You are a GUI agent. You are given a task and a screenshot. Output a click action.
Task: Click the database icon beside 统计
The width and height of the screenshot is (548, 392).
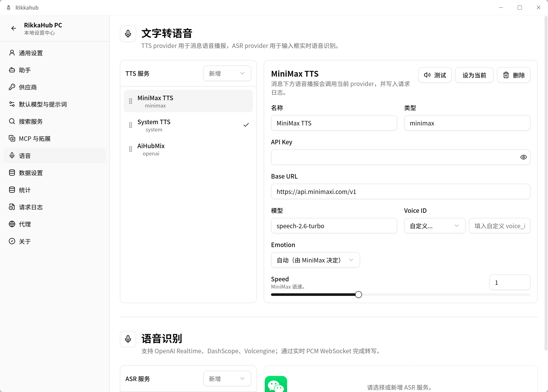[12, 190]
